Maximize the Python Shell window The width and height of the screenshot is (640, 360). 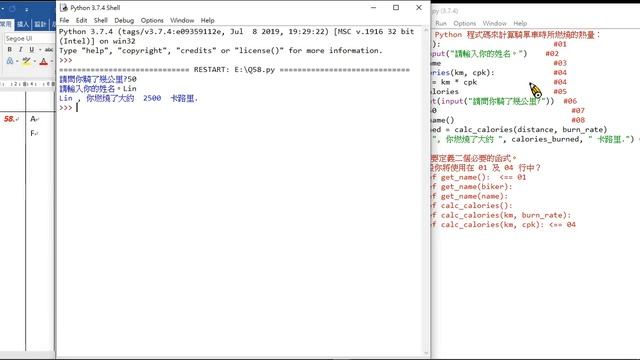(x=396, y=7)
